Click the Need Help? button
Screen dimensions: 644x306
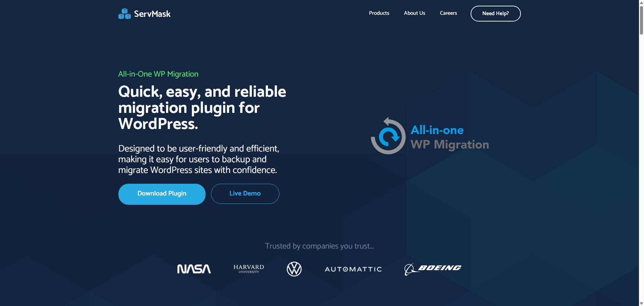495,13
